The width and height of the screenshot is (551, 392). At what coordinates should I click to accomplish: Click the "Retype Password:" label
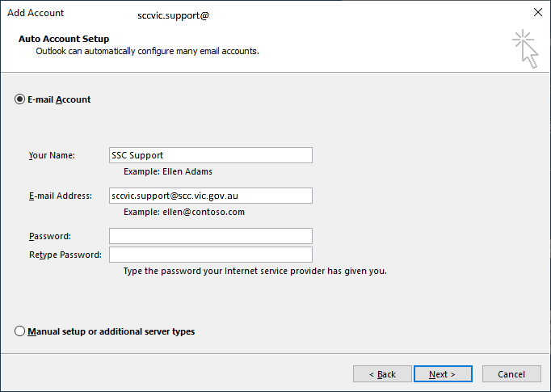point(65,255)
